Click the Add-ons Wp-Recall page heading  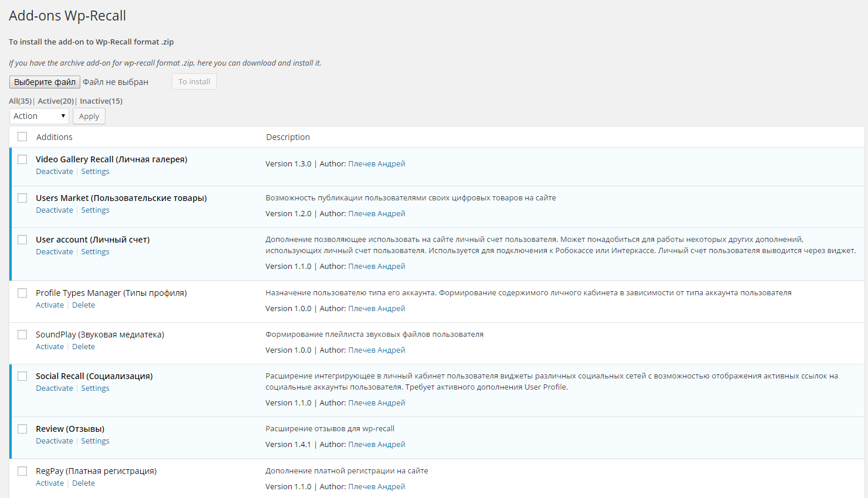tap(67, 16)
